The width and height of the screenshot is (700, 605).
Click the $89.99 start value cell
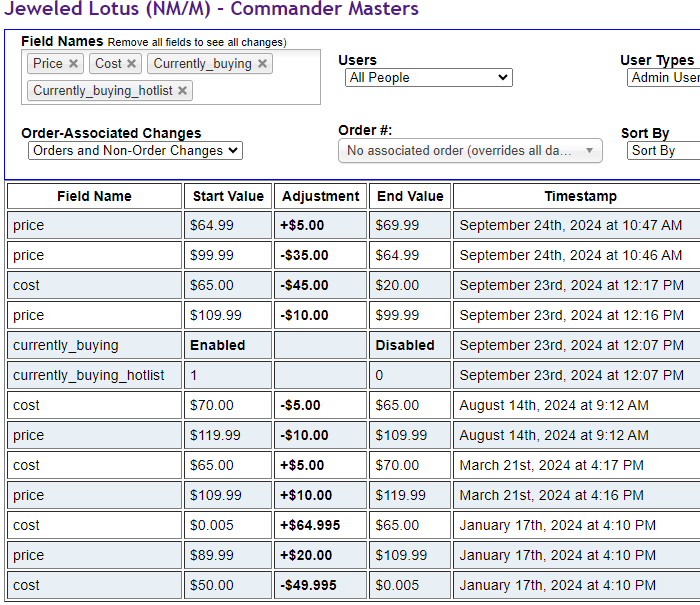point(228,555)
